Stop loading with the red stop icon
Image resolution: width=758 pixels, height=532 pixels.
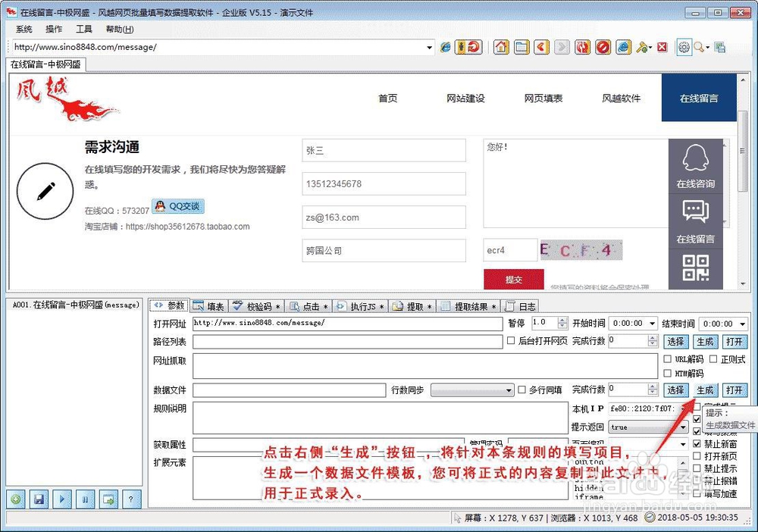point(603,47)
